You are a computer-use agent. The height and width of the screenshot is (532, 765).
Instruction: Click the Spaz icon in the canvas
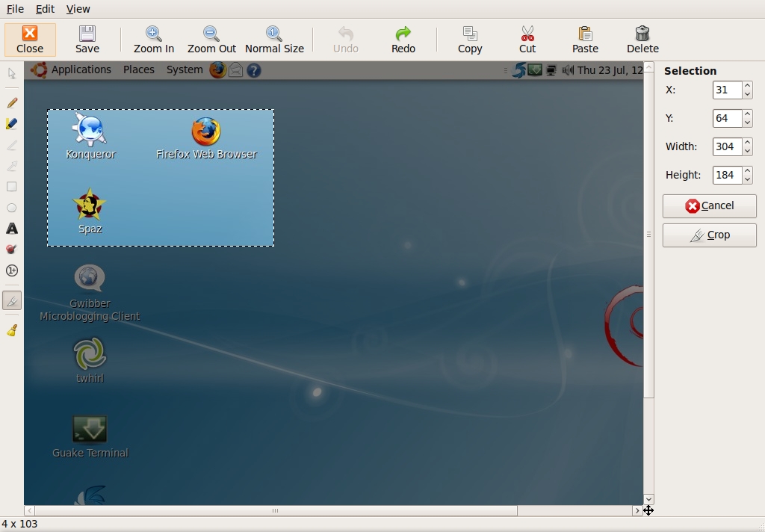(x=90, y=205)
